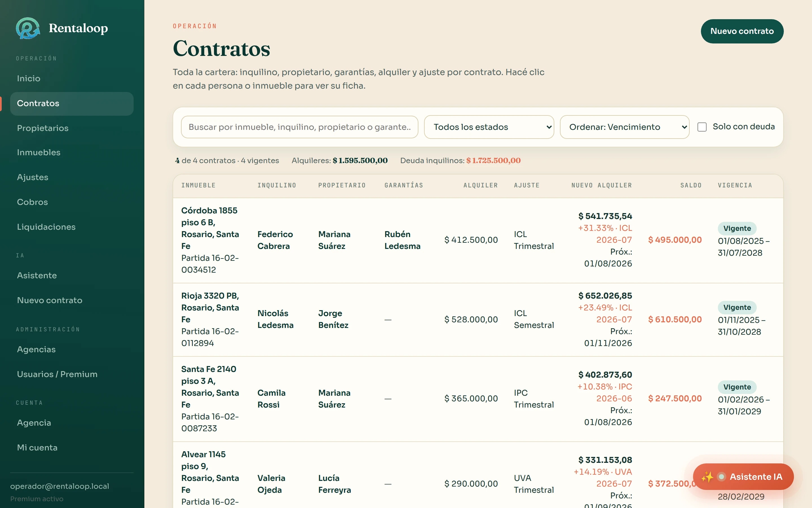Focus the contract search field
Screen dimensions: 812x508
coord(299,127)
